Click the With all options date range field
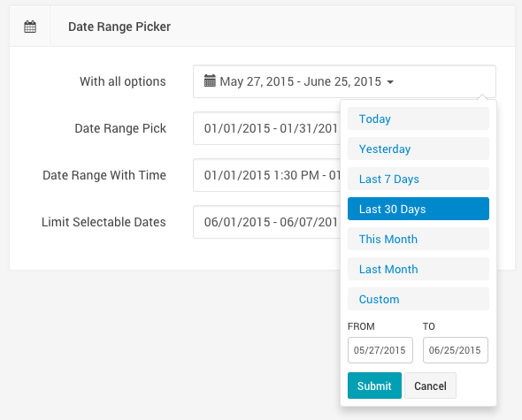522x420 pixels. point(344,81)
